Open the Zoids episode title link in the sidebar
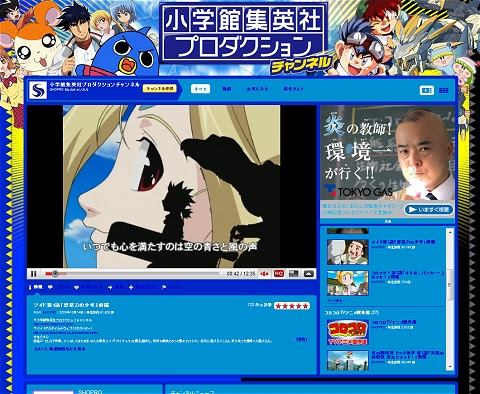480x394 pixels. coord(403,242)
